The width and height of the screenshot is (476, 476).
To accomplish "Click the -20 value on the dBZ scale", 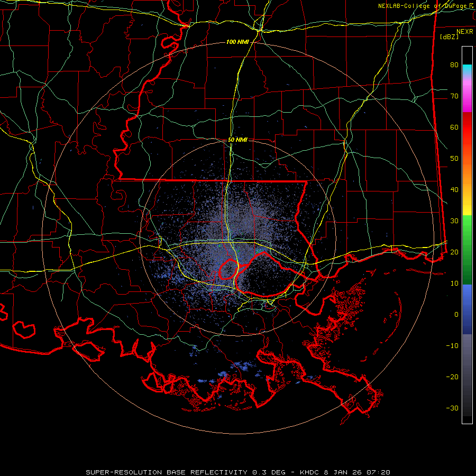I will 452,377.
